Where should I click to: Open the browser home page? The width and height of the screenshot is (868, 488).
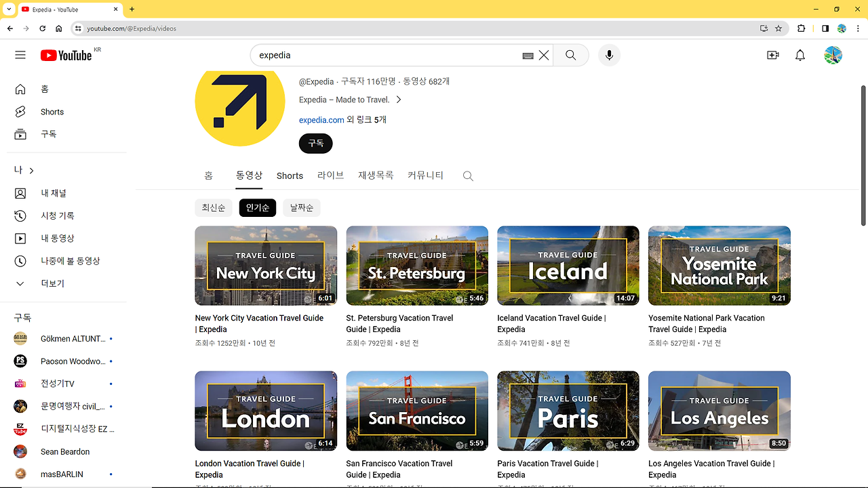pyautogui.click(x=59, y=28)
